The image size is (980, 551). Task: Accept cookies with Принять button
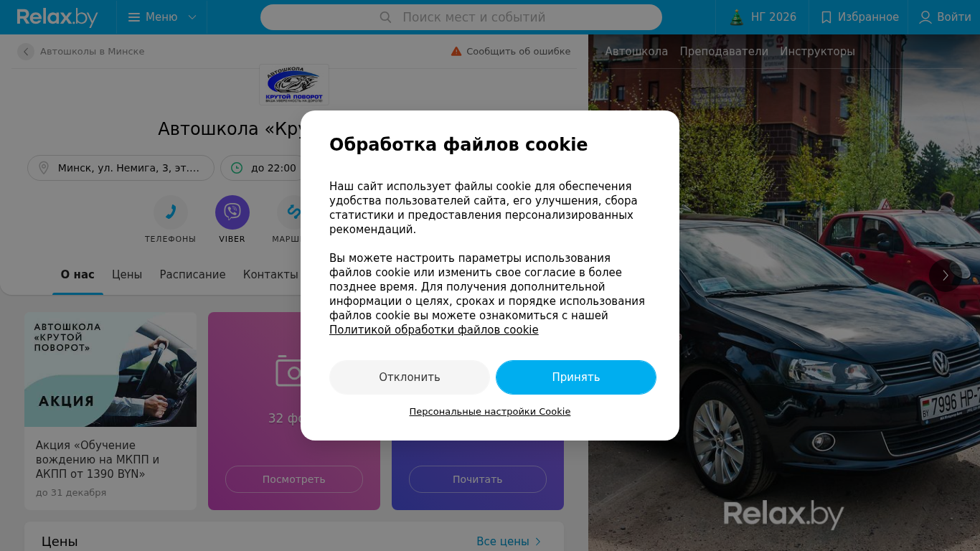[576, 377]
